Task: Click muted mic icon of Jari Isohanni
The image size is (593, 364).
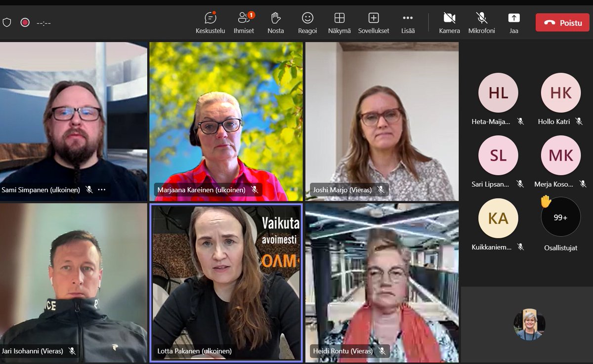Action: [x=72, y=351]
